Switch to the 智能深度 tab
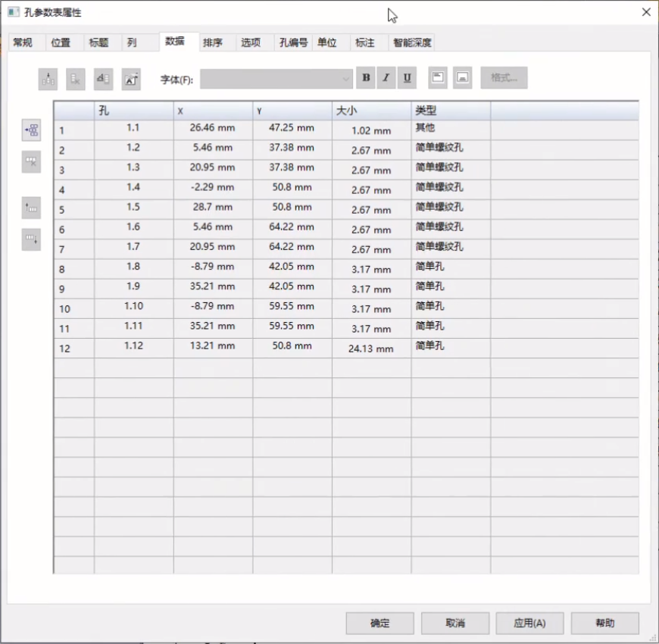 click(x=412, y=42)
